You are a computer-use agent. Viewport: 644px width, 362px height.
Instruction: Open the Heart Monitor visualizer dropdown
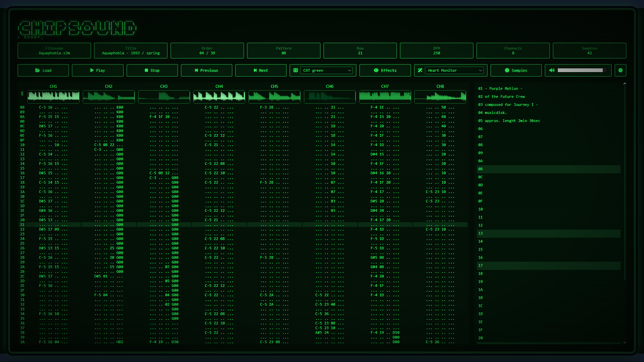click(x=454, y=70)
